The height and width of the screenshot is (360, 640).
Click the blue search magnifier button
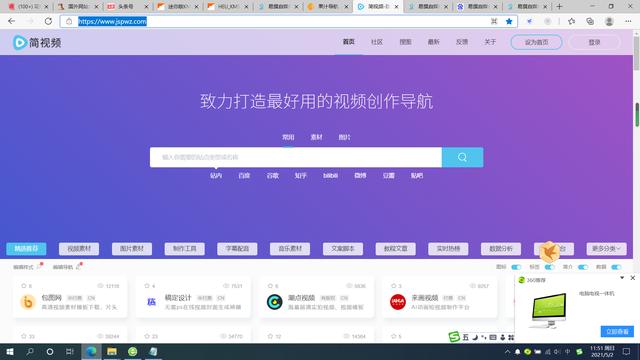click(x=462, y=157)
